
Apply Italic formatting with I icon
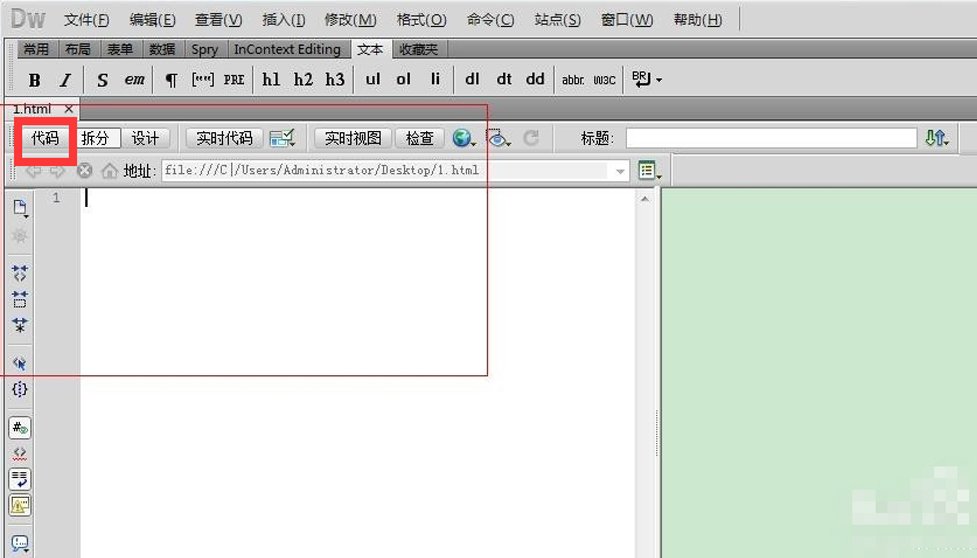(65, 80)
